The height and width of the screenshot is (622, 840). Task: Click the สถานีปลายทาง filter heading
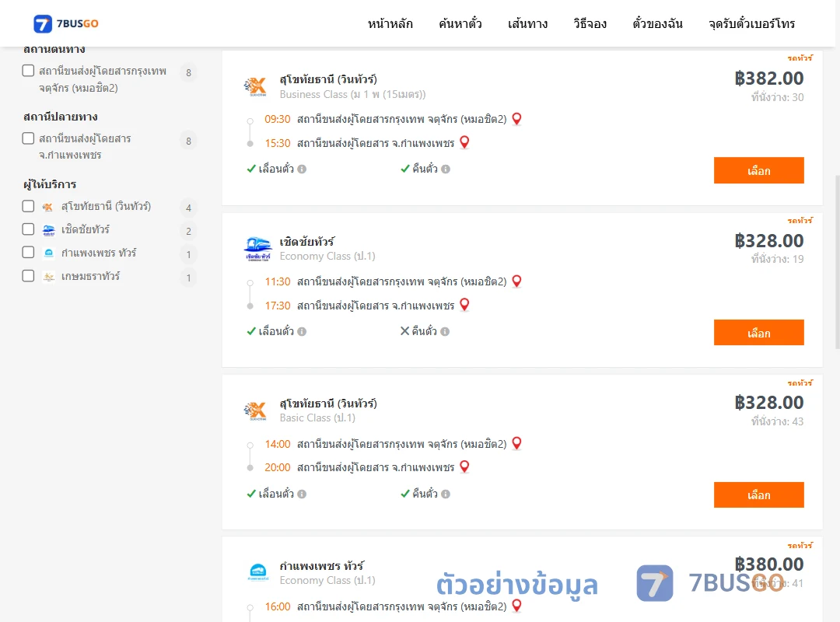tap(61, 117)
